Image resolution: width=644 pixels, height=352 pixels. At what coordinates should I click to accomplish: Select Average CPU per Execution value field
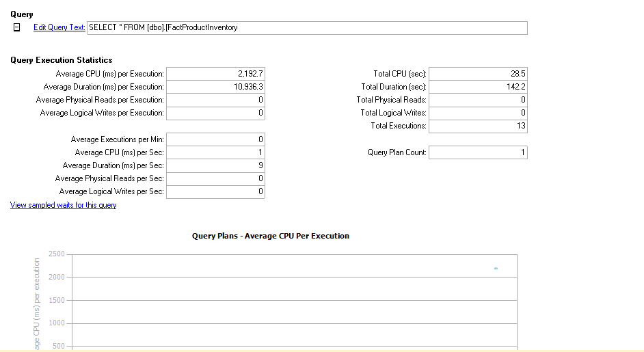(x=215, y=74)
